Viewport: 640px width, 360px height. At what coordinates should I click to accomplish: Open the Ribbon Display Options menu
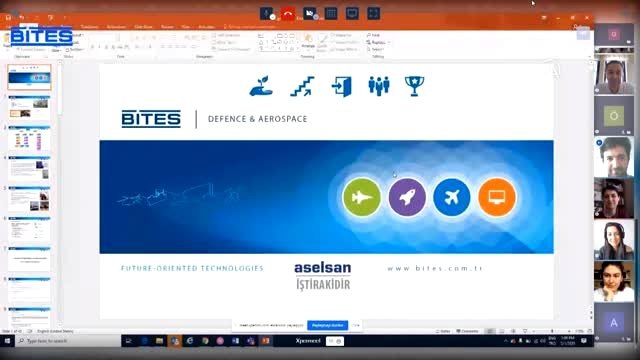point(544,18)
